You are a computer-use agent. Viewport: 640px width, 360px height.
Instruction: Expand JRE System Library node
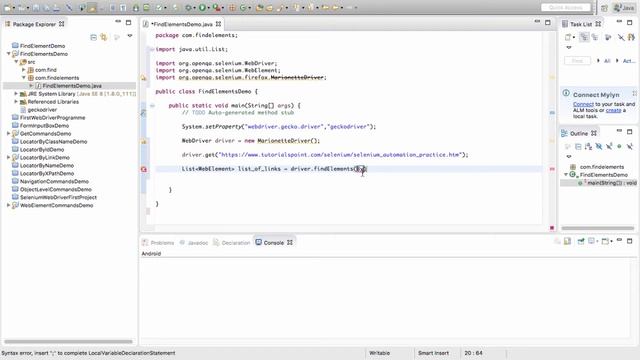(x=16, y=93)
